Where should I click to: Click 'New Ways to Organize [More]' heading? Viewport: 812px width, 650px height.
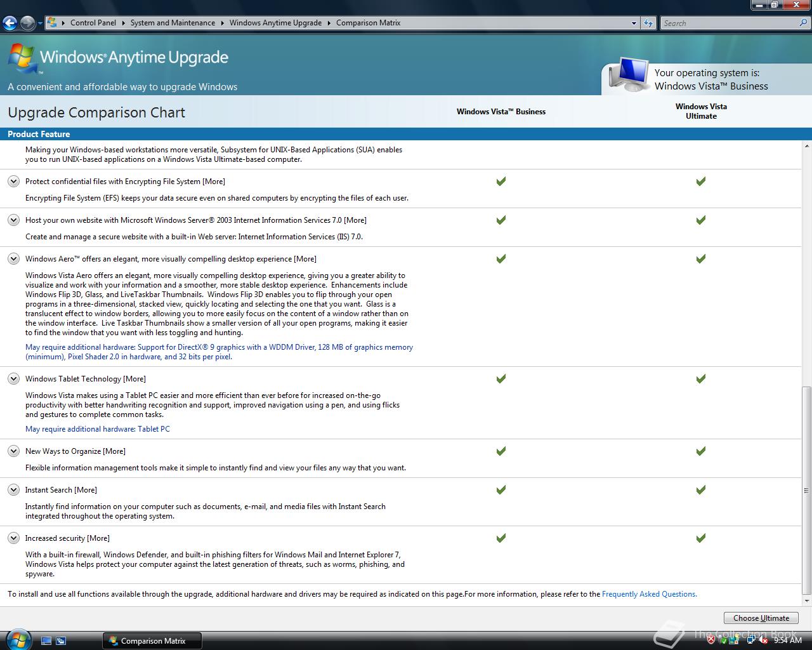point(75,451)
